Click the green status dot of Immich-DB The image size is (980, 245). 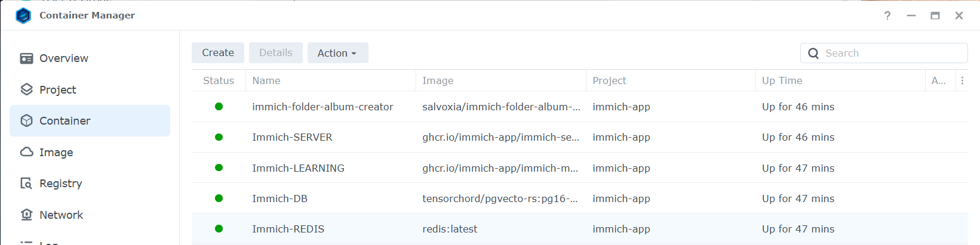(x=219, y=199)
